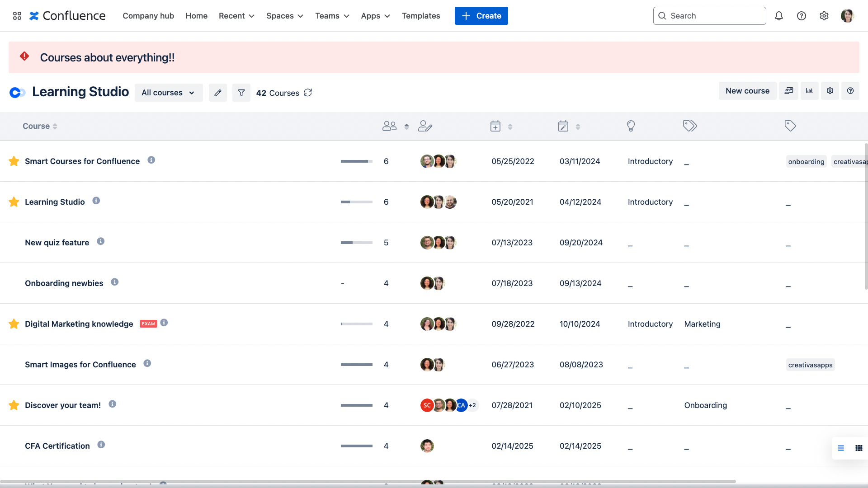Screen dimensions: 868x488
Task: Click the Create button
Action: pos(481,16)
